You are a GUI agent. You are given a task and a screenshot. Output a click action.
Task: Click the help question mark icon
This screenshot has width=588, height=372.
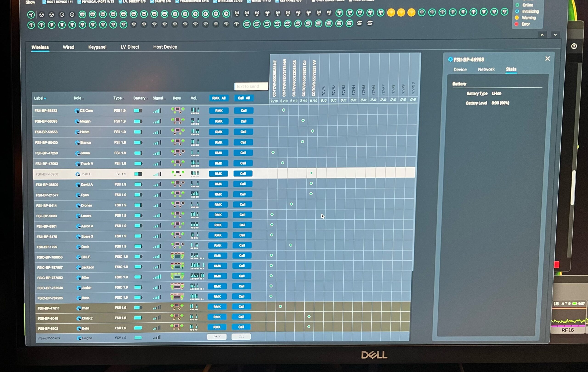[x=574, y=46]
